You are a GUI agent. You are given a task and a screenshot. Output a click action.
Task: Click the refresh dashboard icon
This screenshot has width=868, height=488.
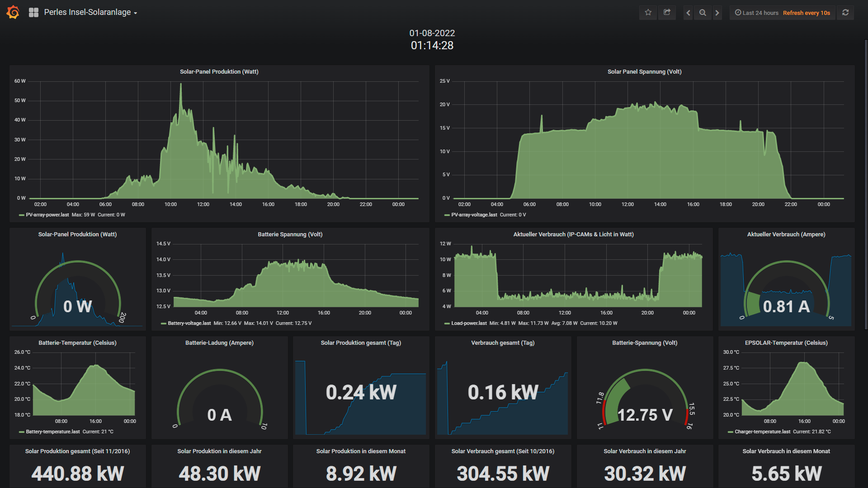(x=845, y=13)
